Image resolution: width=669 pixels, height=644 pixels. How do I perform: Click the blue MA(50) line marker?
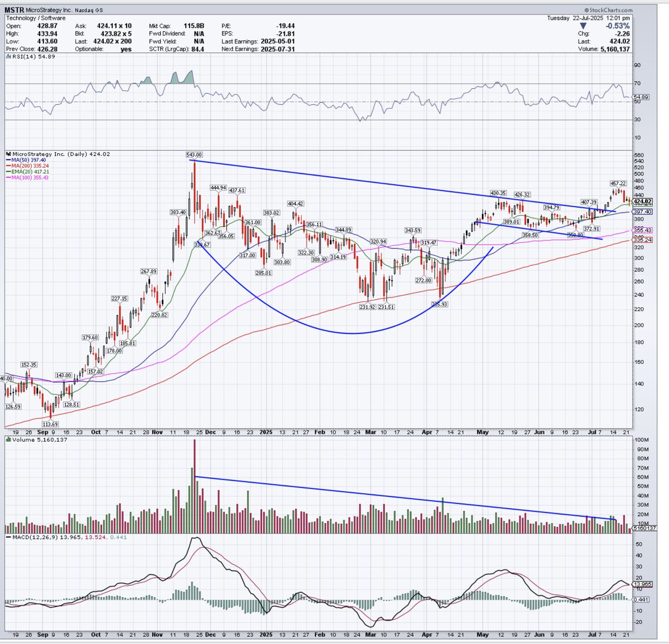tap(8, 160)
